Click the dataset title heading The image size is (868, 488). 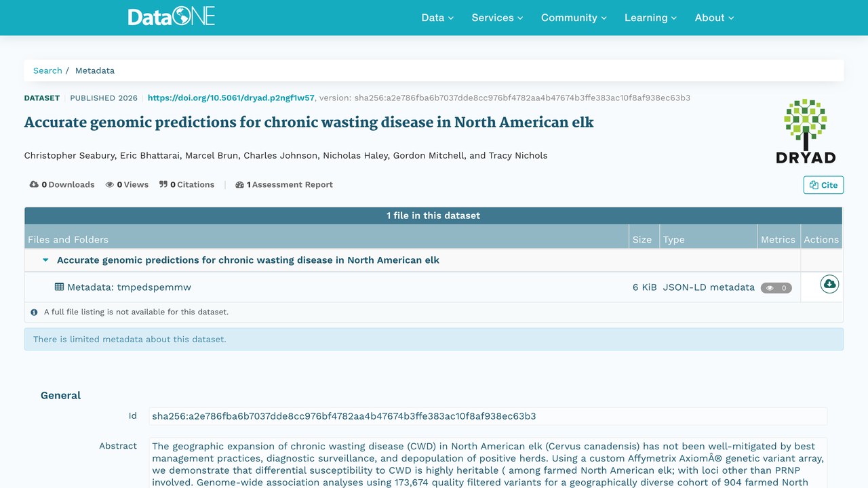click(309, 123)
